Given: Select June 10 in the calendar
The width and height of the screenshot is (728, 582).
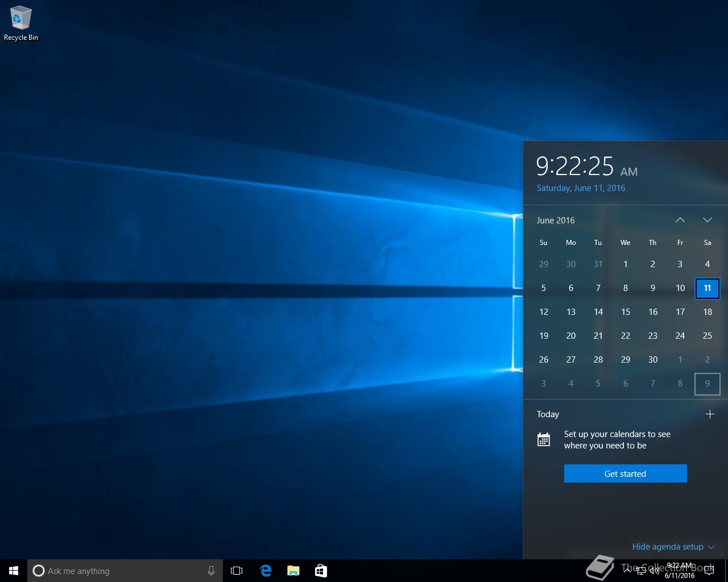Looking at the screenshot, I should pos(680,288).
